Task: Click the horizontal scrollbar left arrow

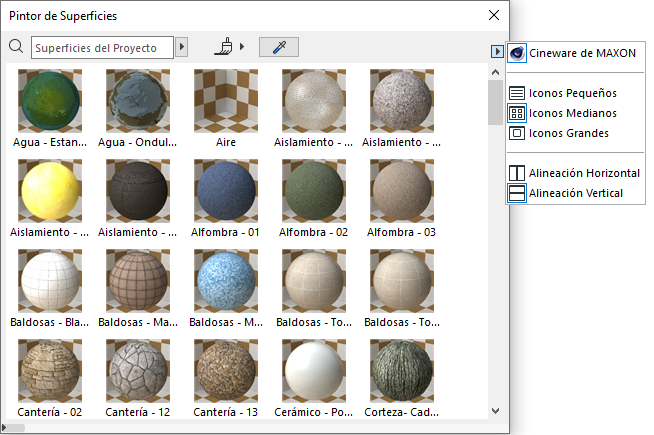Action: point(4,427)
